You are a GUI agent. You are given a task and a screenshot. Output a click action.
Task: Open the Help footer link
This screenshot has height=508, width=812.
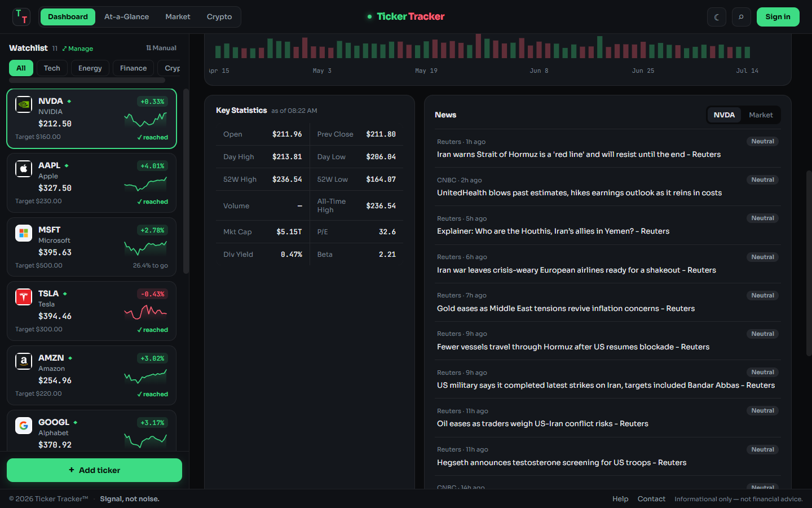620,499
